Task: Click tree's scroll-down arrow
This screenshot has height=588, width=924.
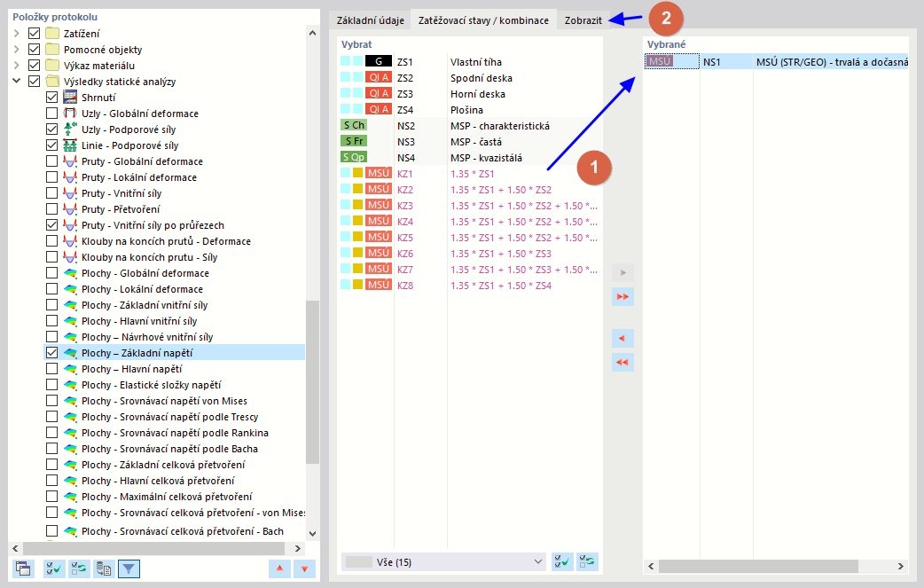Action: (312, 533)
